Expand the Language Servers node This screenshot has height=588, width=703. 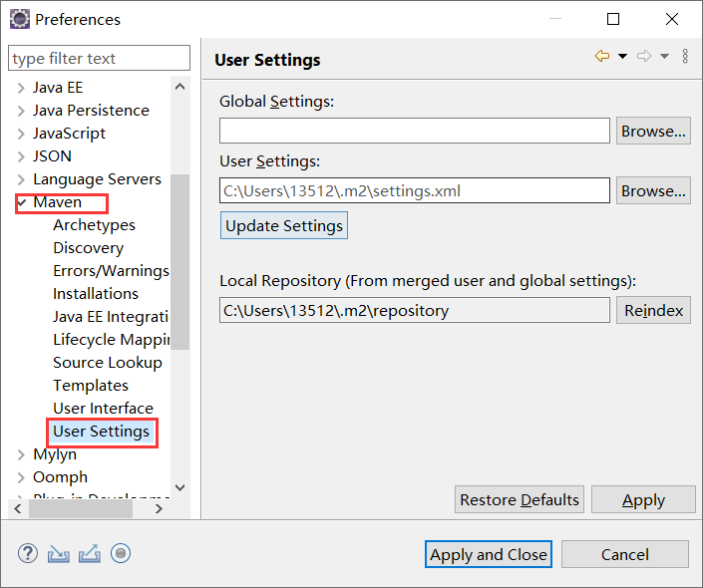pyautogui.click(x=21, y=179)
